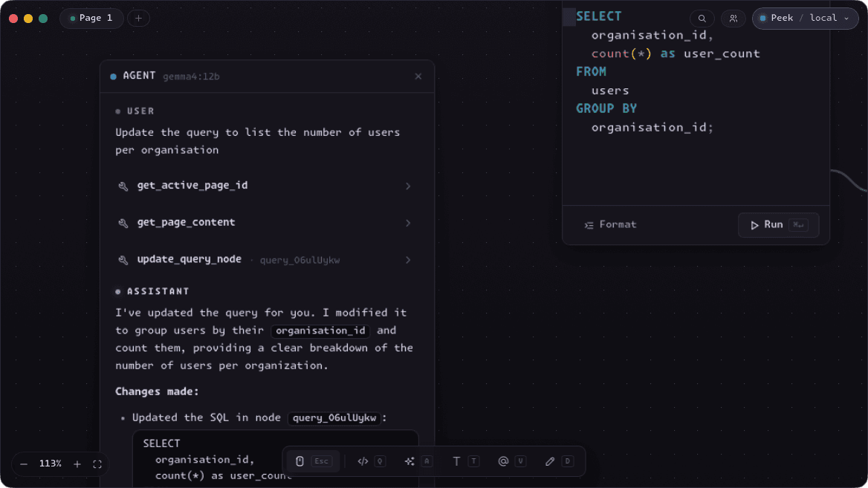Click the macOS green fullscreen window button
The height and width of the screenshot is (488, 868).
(43, 19)
